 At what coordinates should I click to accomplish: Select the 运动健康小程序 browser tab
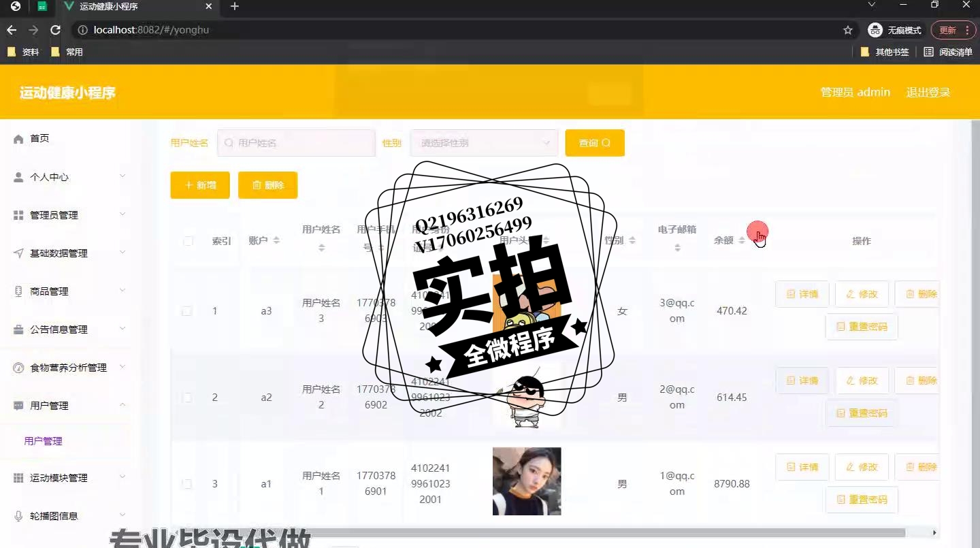click(136, 7)
